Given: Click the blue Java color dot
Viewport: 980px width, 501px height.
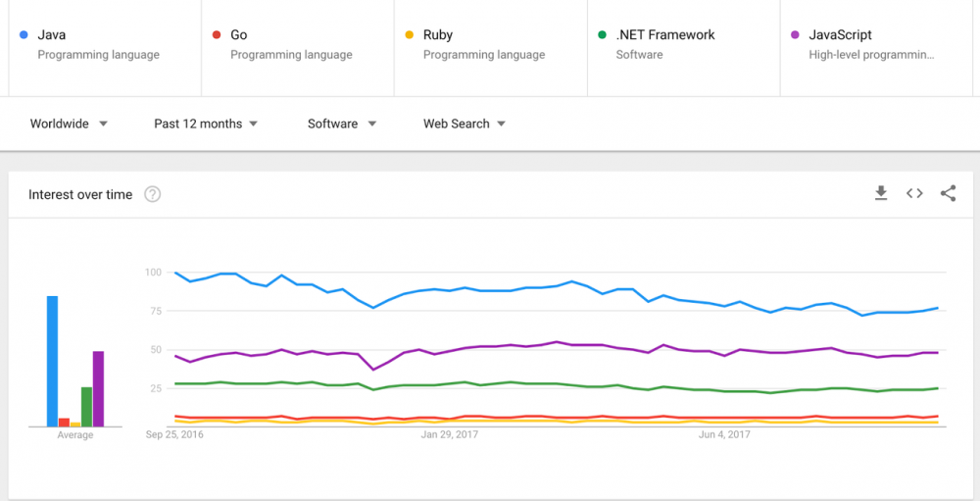Looking at the screenshot, I should point(24,35).
